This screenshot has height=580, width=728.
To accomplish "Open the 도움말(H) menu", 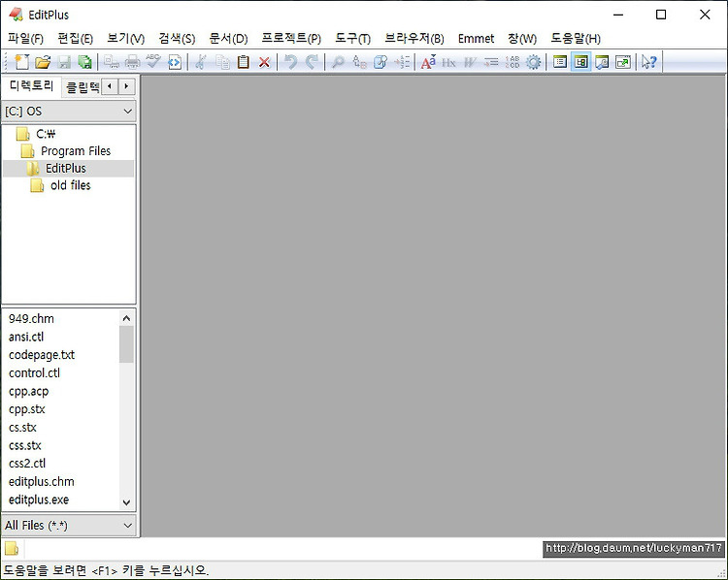I will [x=576, y=39].
